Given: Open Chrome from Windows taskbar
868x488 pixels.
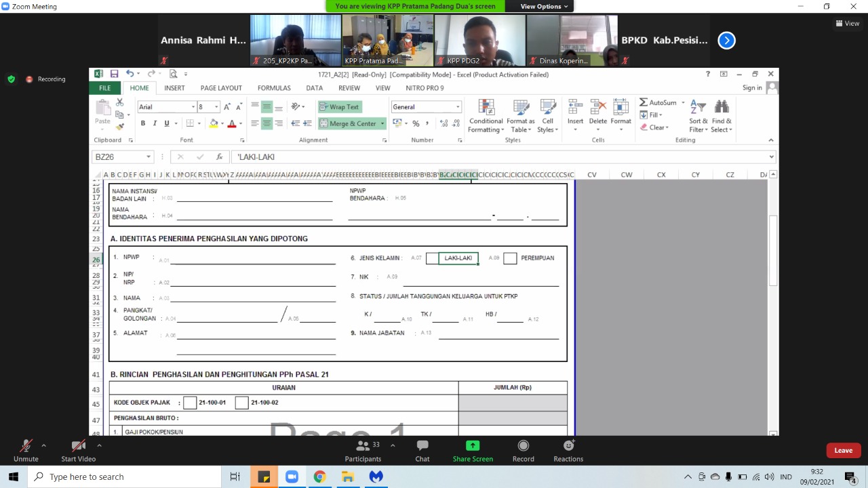Looking at the screenshot, I should coord(319,476).
